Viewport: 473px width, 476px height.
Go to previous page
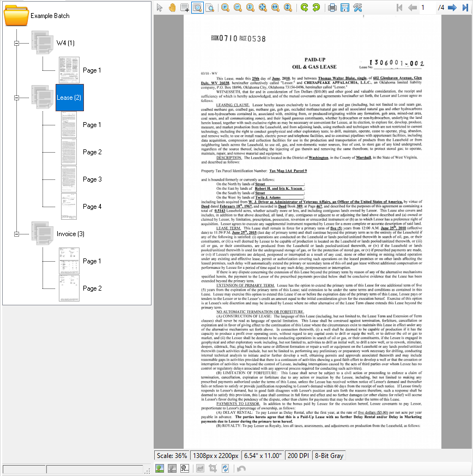(x=413, y=7)
